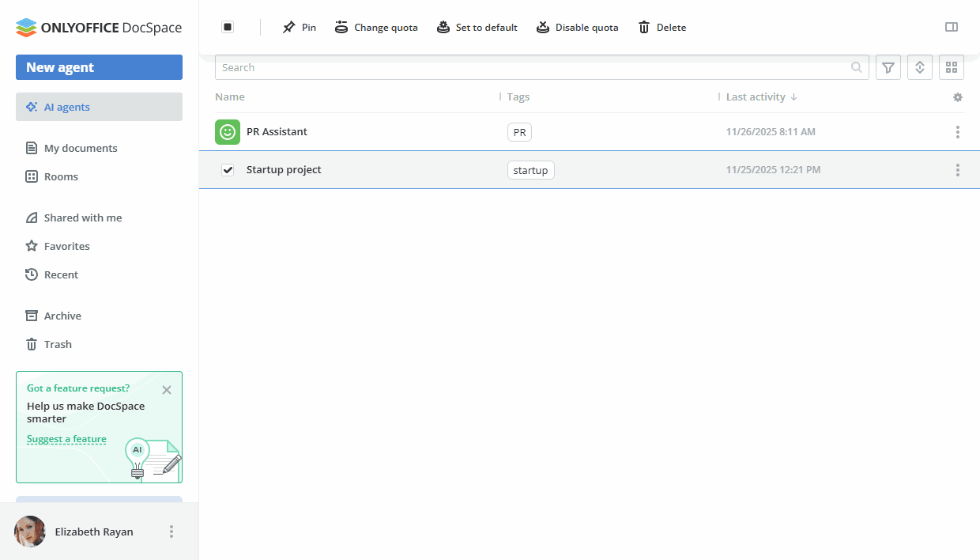Open the filter options icon
This screenshot has width=980, height=560.
click(888, 67)
